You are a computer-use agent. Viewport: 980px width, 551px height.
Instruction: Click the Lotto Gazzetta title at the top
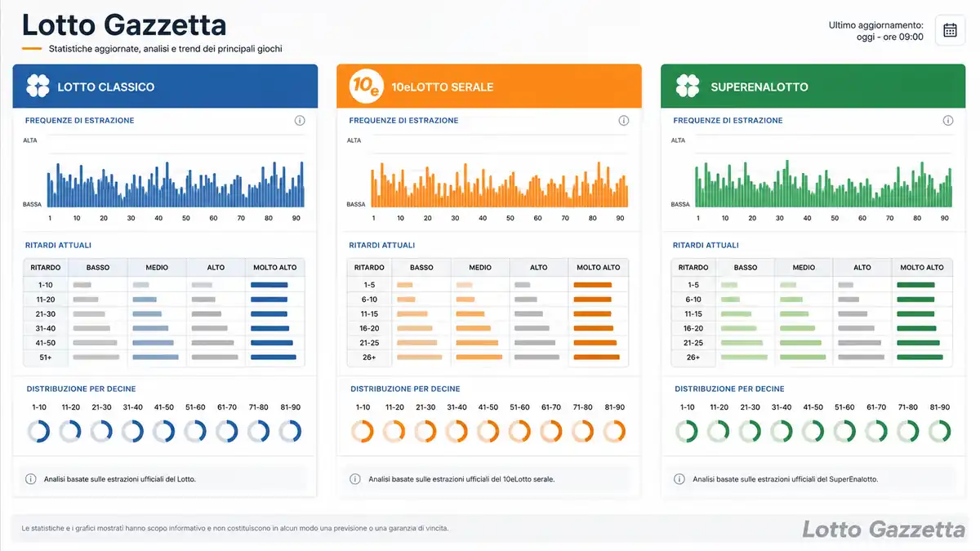123,25
